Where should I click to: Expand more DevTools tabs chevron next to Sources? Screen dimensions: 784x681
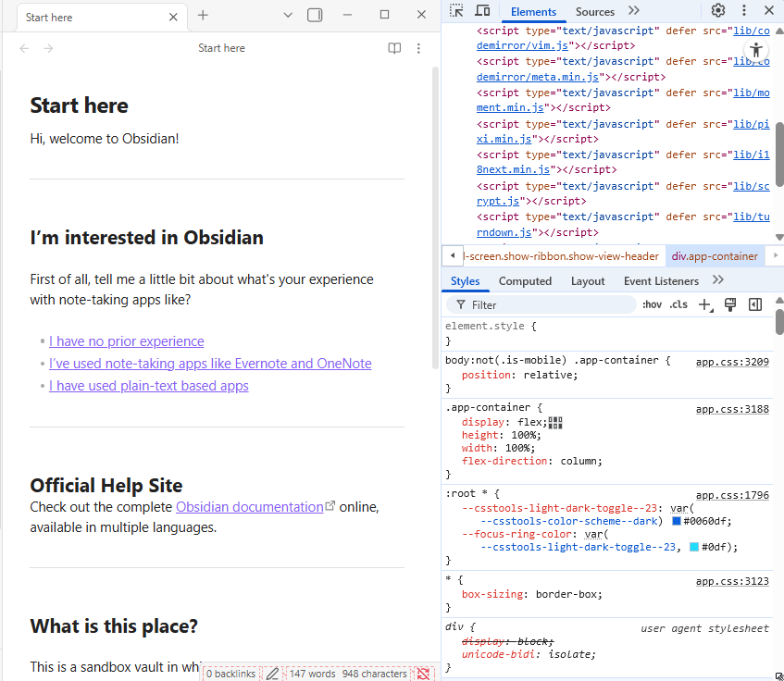point(634,11)
